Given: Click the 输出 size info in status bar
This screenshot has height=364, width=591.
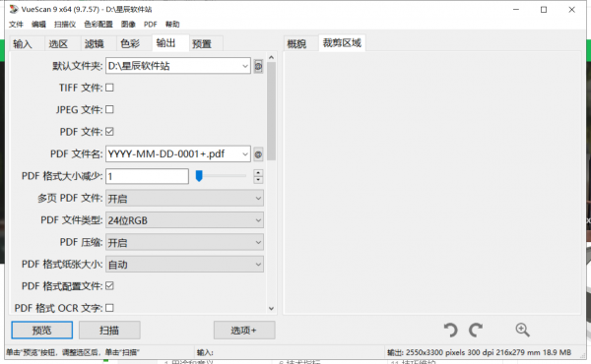Looking at the screenshot, I should (479, 352).
